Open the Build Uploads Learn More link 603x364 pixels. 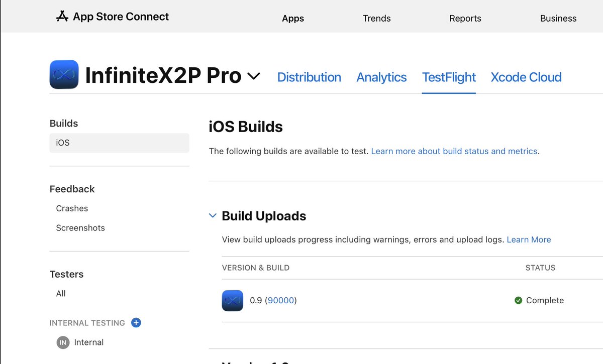pyautogui.click(x=529, y=239)
